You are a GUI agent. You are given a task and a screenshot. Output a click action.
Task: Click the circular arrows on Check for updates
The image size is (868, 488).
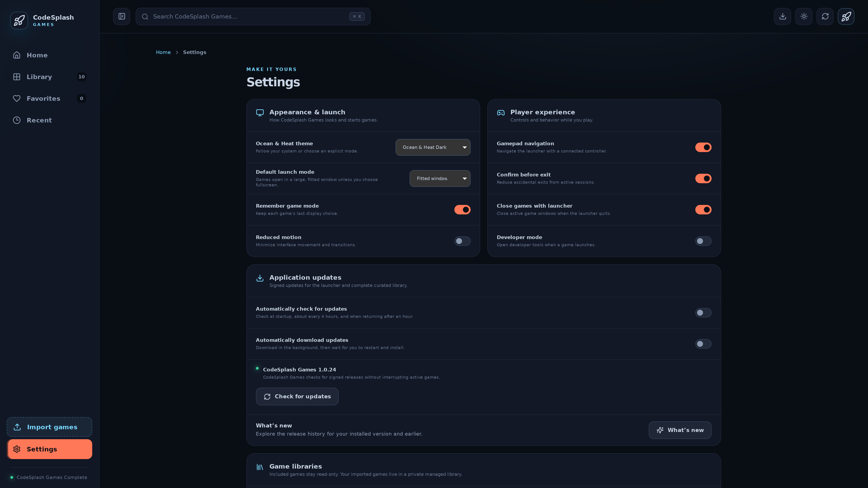pyautogui.click(x=267, y=397)
